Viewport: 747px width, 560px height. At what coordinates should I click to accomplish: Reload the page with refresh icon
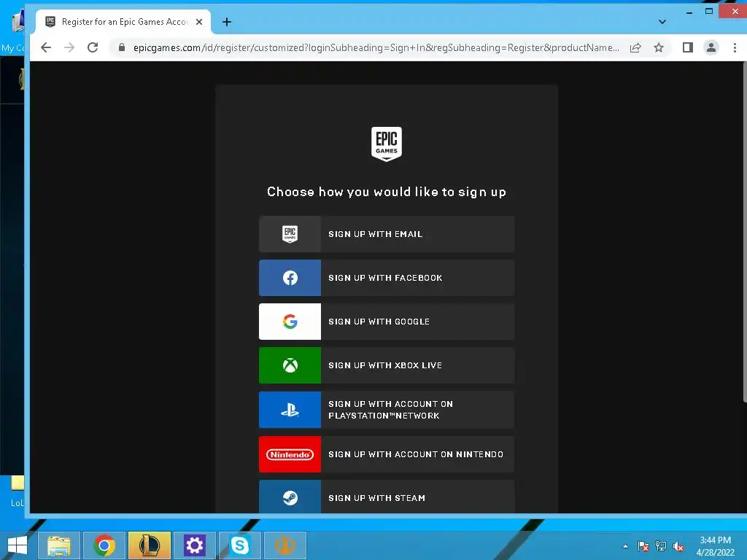pyautogui.click(x=93, y=47)
